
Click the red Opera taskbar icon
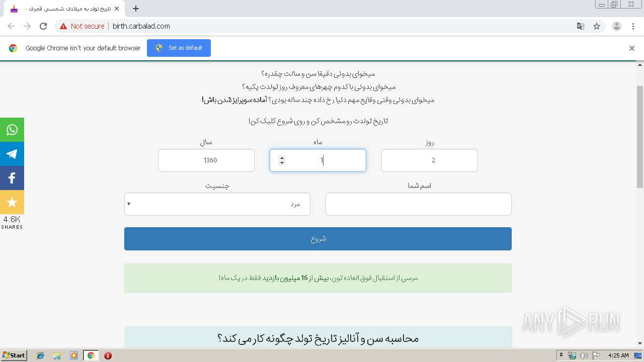click(108, 355)
